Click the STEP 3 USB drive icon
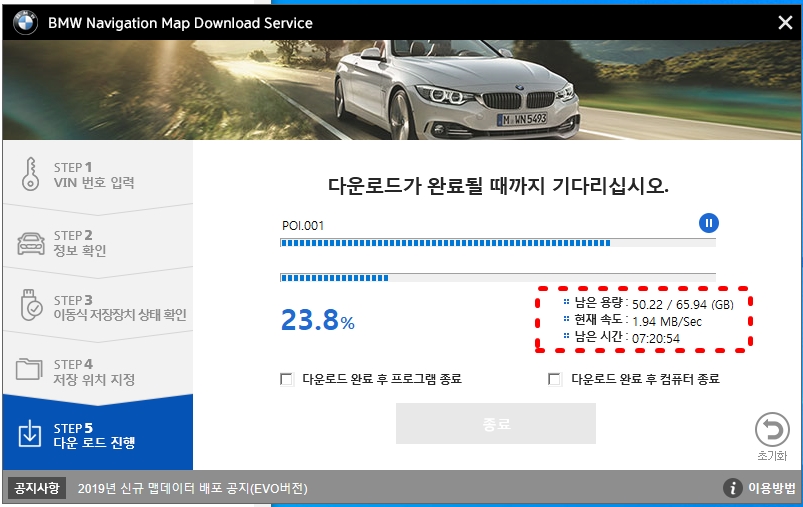Screen dimensions: 803x507 pyautogui.click(x=31, y=305)
